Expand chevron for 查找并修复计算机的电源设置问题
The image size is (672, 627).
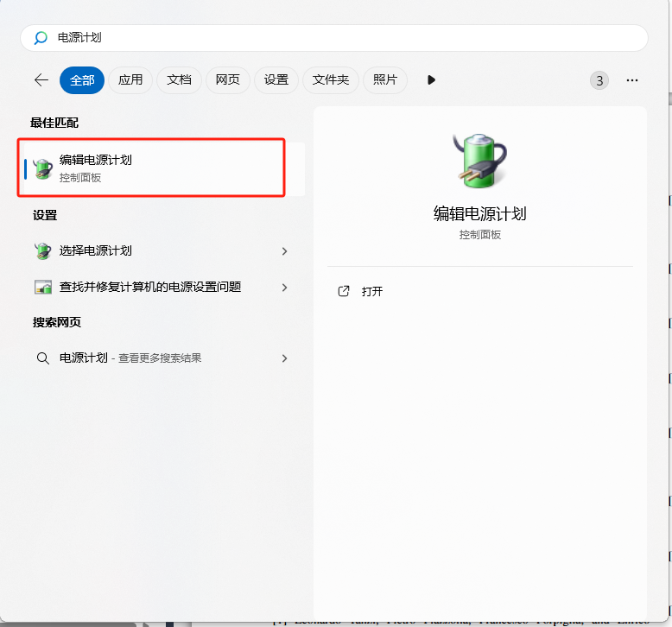tap(284, 288)
